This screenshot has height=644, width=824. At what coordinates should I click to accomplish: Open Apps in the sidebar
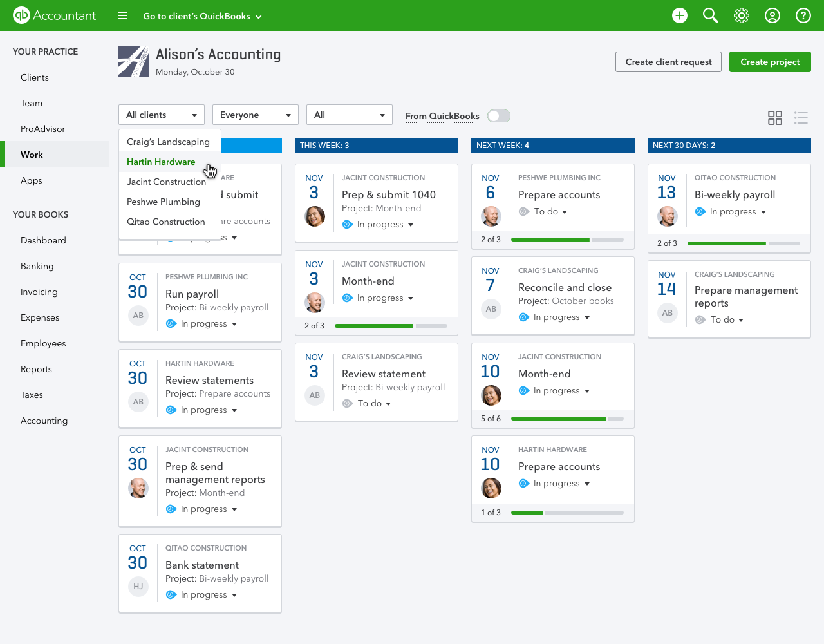pyautogui.click(x=32, y=180)
